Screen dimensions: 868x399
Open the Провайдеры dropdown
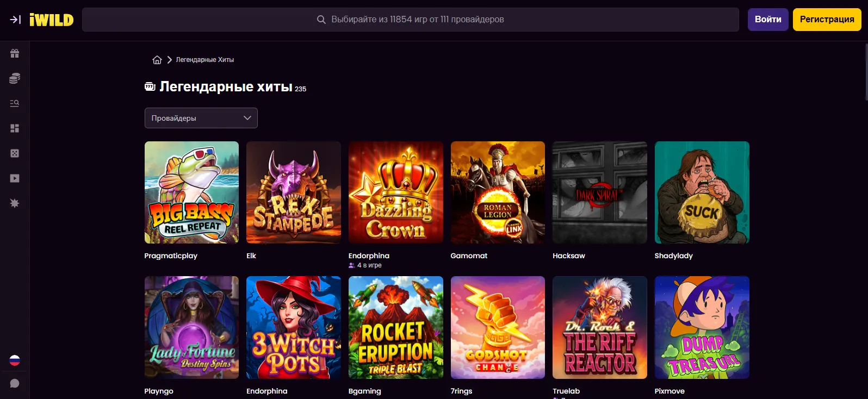coord(201,118)
